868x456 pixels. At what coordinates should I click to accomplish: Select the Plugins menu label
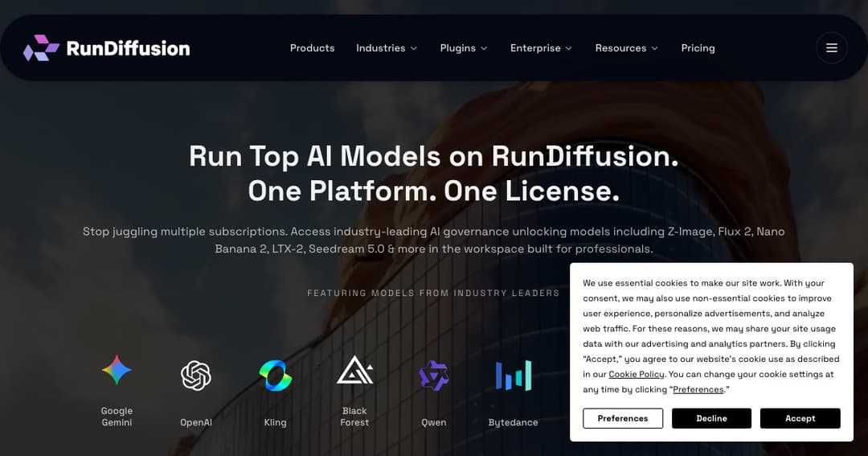point(458,48)
